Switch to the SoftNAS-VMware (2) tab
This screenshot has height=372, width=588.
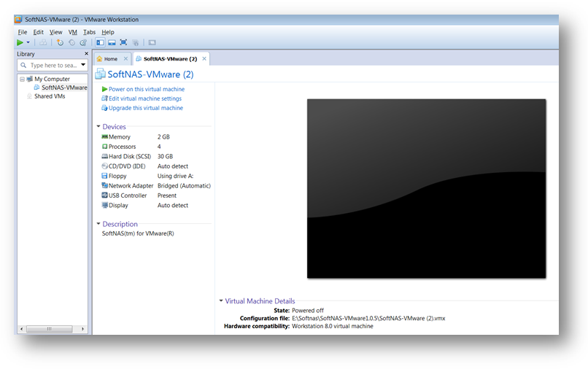click(x=170, y=59)
